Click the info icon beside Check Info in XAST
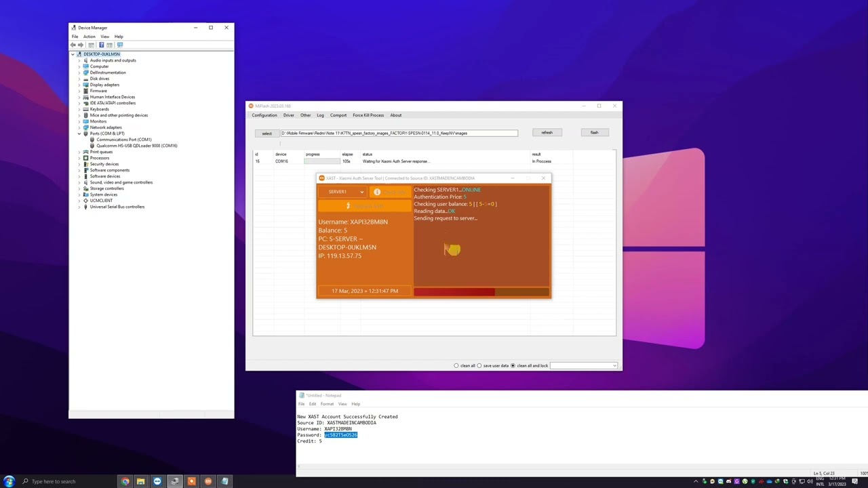868x488 pixels. 377,192
